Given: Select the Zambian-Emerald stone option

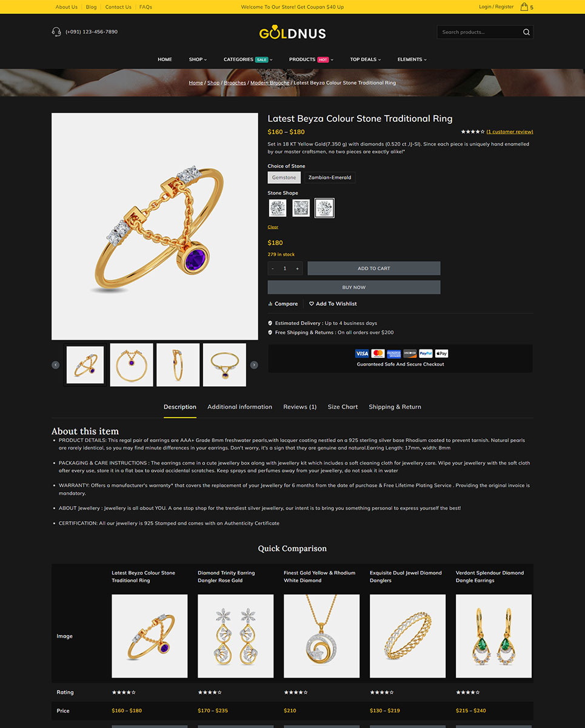Looking at the screenshot, I should (330, 178).
